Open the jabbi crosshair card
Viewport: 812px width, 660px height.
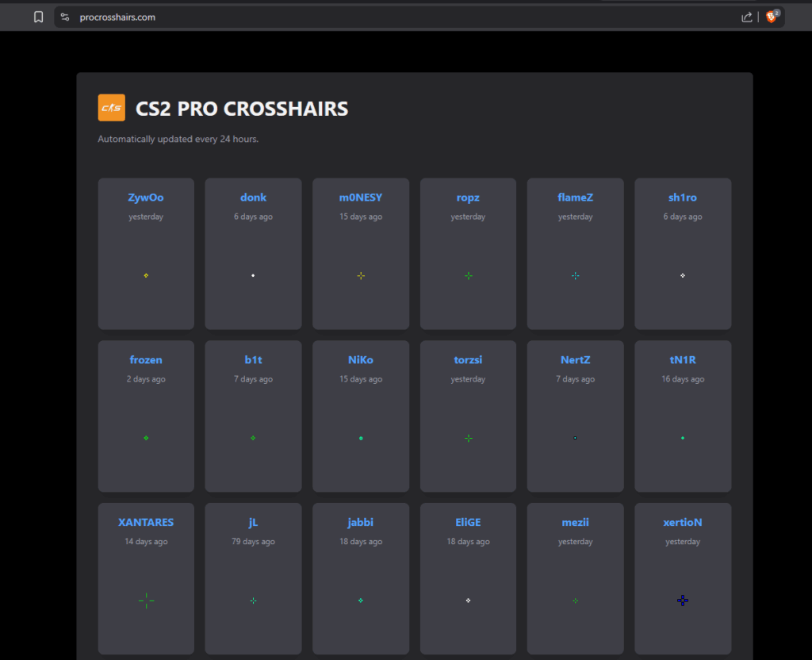pos(361,578)
